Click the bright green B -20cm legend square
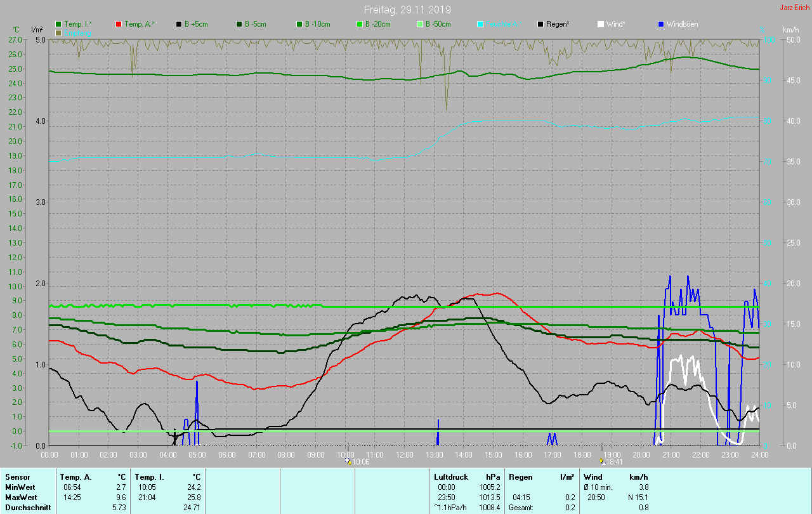The width and height of the screenshot is (812, 514). [360, 24]
